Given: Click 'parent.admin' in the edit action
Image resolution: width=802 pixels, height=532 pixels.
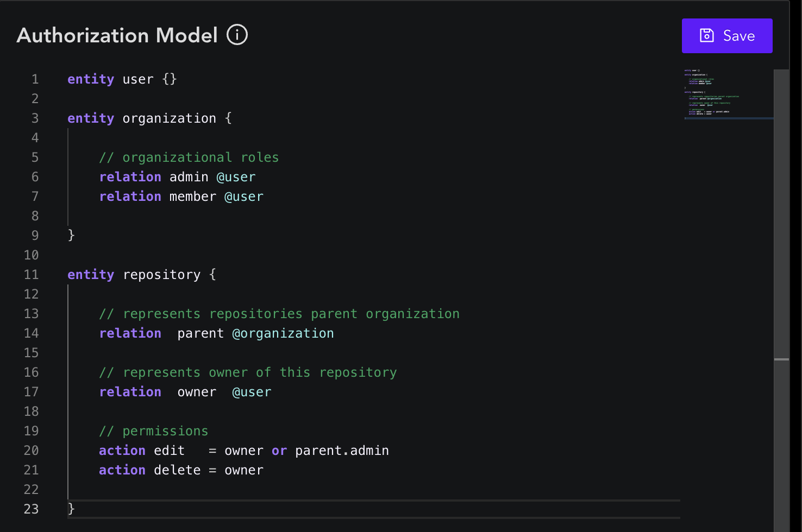Looking at the screenshot, I should [x=342, y=451].
